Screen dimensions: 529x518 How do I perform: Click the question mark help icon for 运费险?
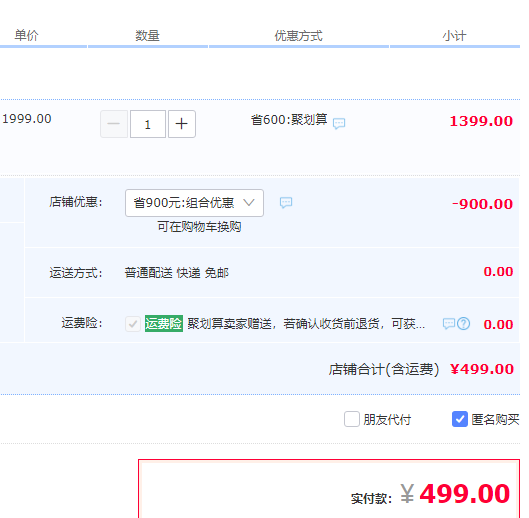464,324
